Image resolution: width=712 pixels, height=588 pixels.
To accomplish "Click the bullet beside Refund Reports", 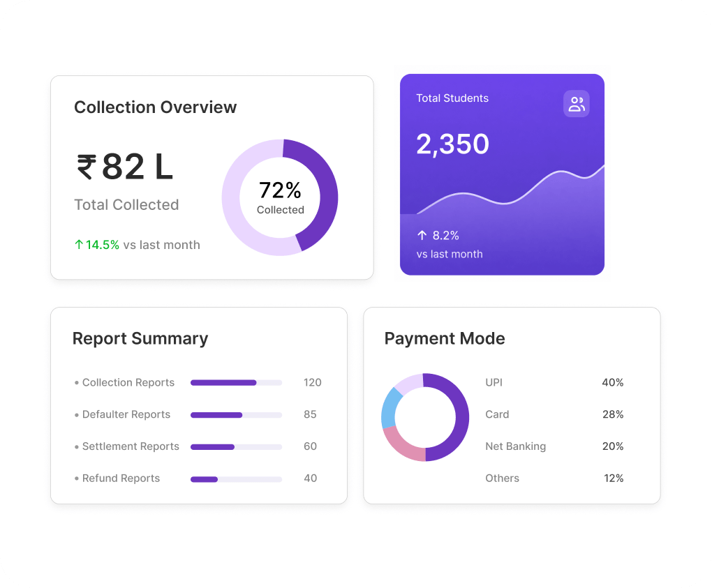I will tap(77, 478).
